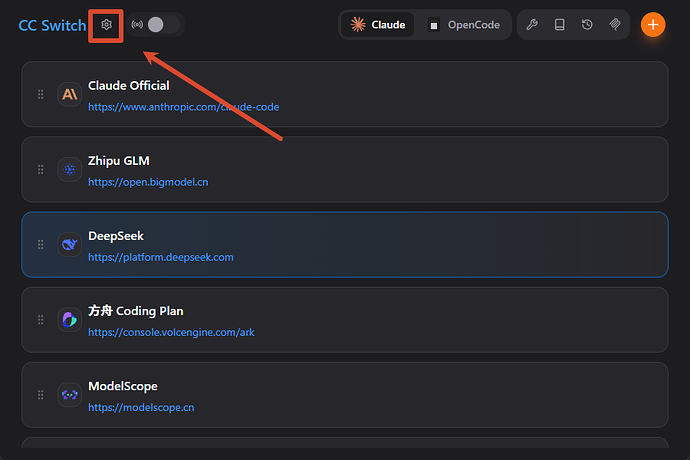Click the DeepSeek whale icon
This screenshot has width=690, height=460.
[x=70, y=244]
